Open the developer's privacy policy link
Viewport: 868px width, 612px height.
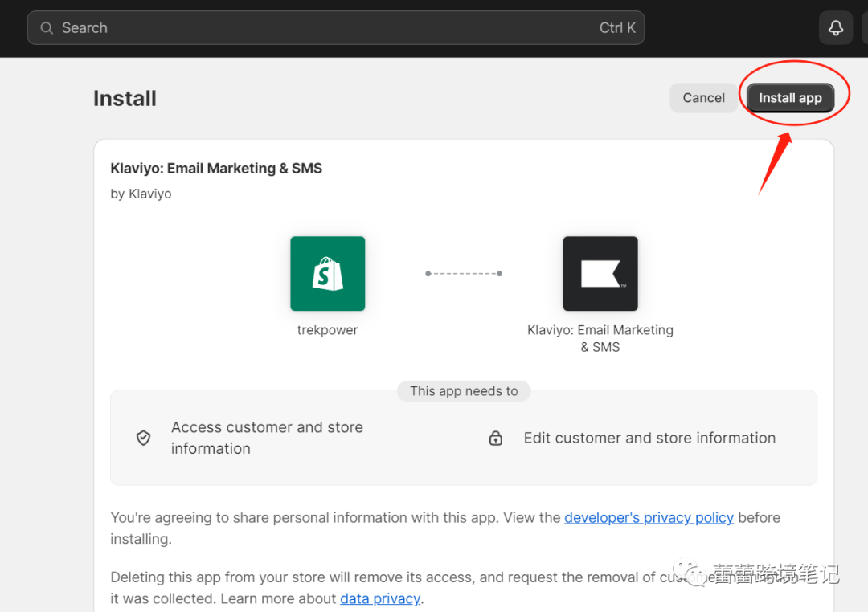[649, 517]
